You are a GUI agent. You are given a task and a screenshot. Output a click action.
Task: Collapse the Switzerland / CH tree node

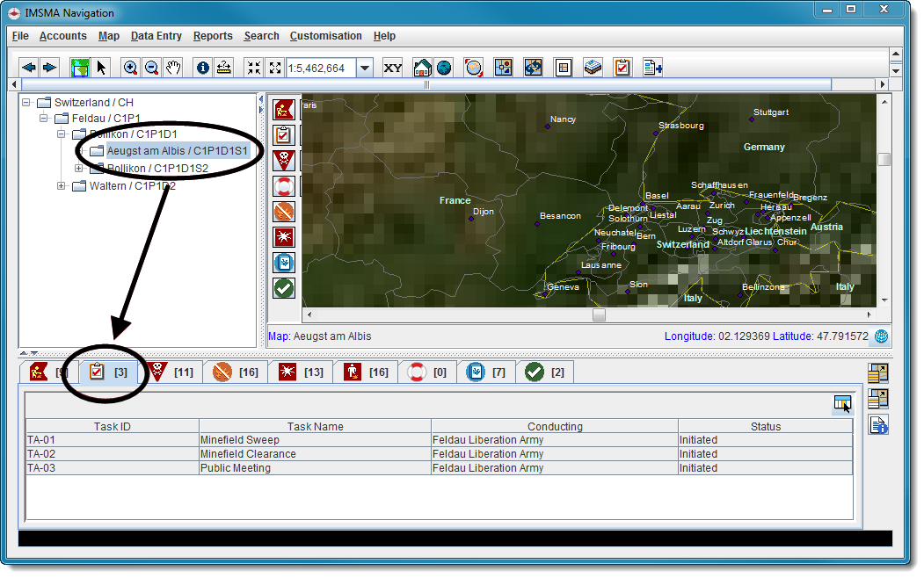pos(26,103)
